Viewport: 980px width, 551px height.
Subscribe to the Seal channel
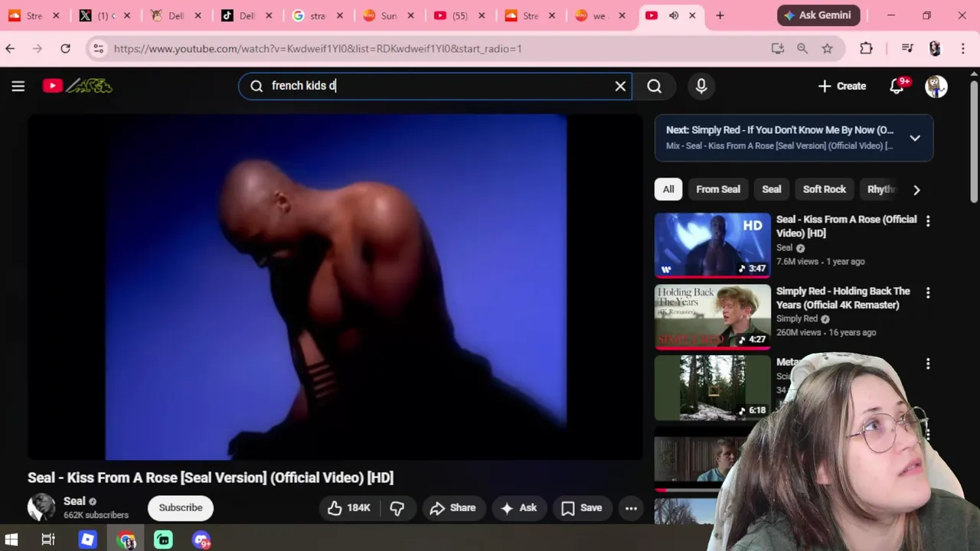pos(181,507)
